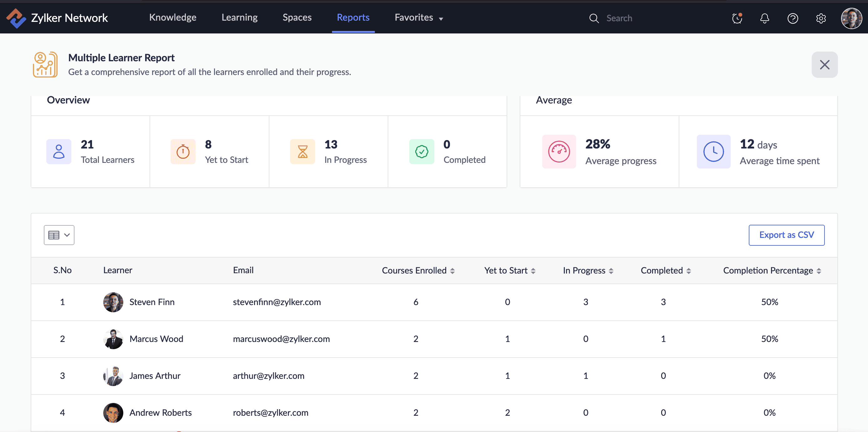The image size is (868, 432).
Task: Open the settings gear icon
Action: coord(821,18)
